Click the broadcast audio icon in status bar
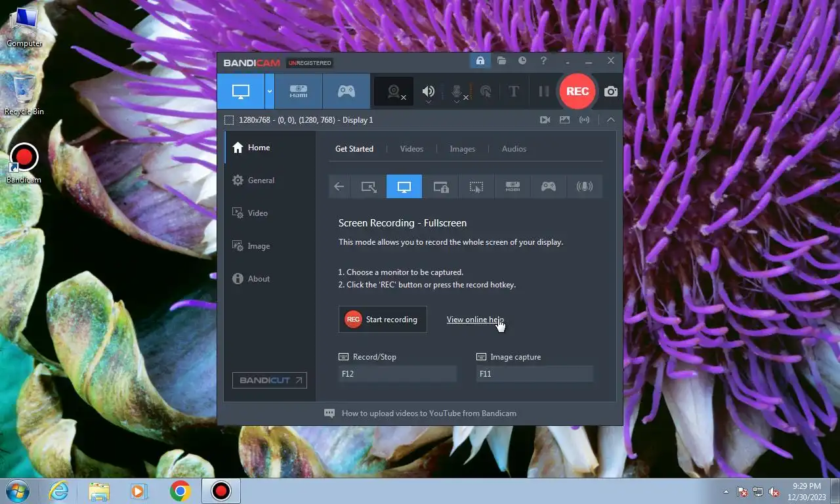This screenshot has height=504, width=840. click(584, 120)
